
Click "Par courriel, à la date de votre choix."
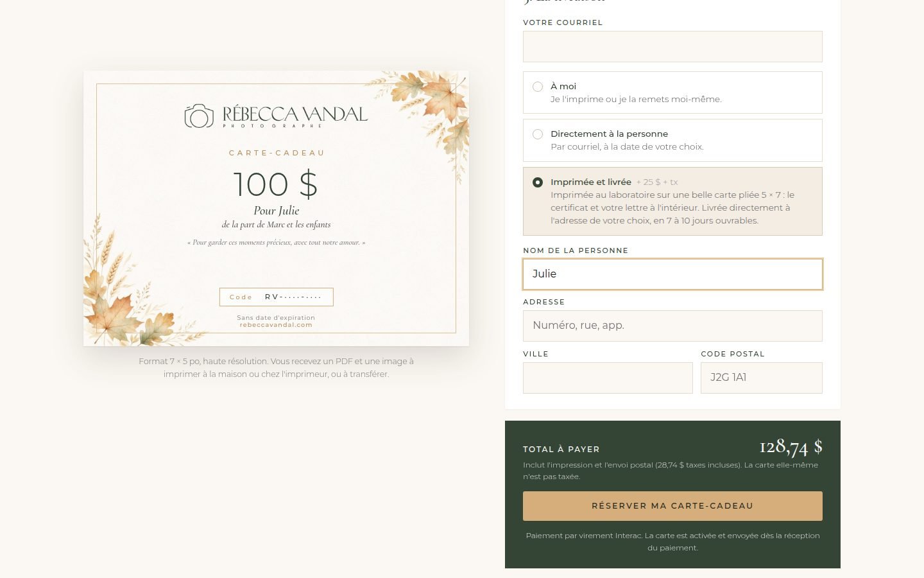(627, 147)
